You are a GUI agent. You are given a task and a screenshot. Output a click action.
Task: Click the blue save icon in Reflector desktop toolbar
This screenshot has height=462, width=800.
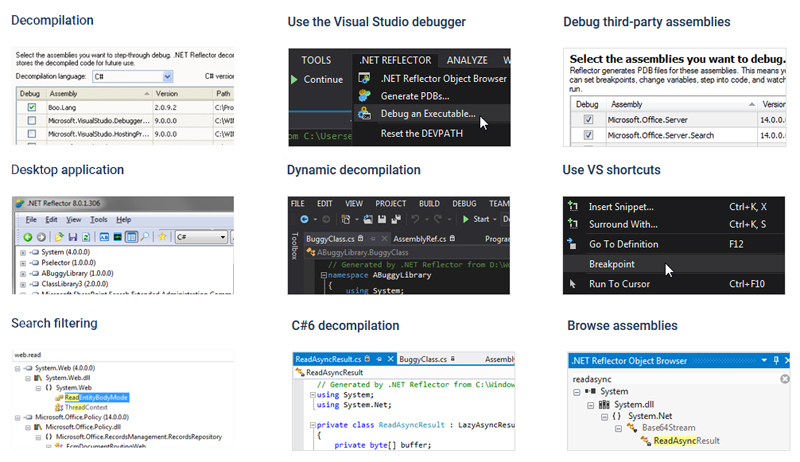pos(73,237)
